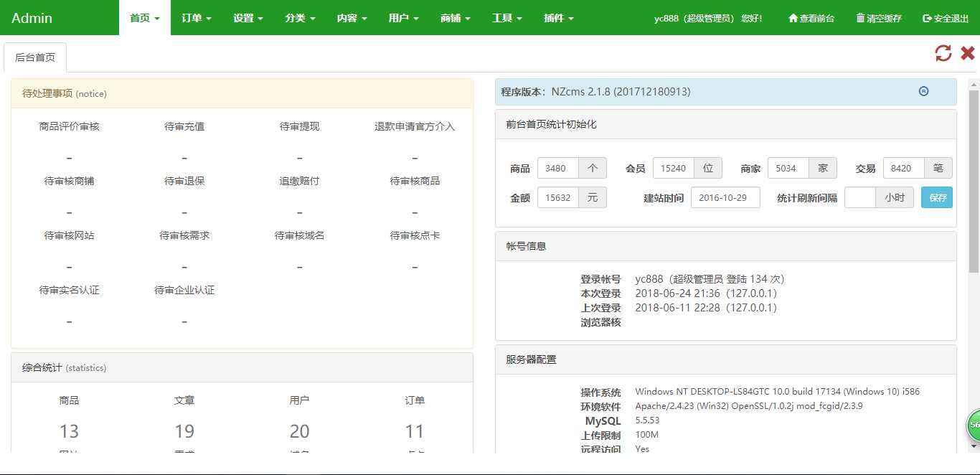
Task: Click the 商品 statistic number 13
Action: click(x=69, y=431)
